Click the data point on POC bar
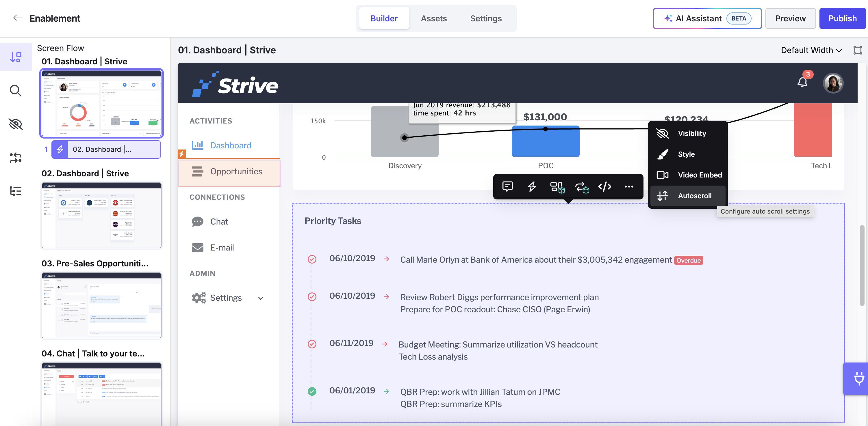Screen dimensions: 868x426 coord(546,129)
